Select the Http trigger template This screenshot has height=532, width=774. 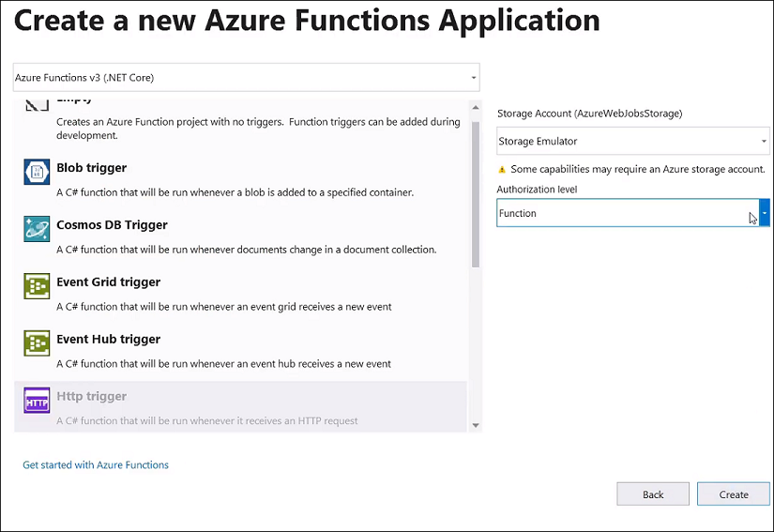click(x=240, y=406)
